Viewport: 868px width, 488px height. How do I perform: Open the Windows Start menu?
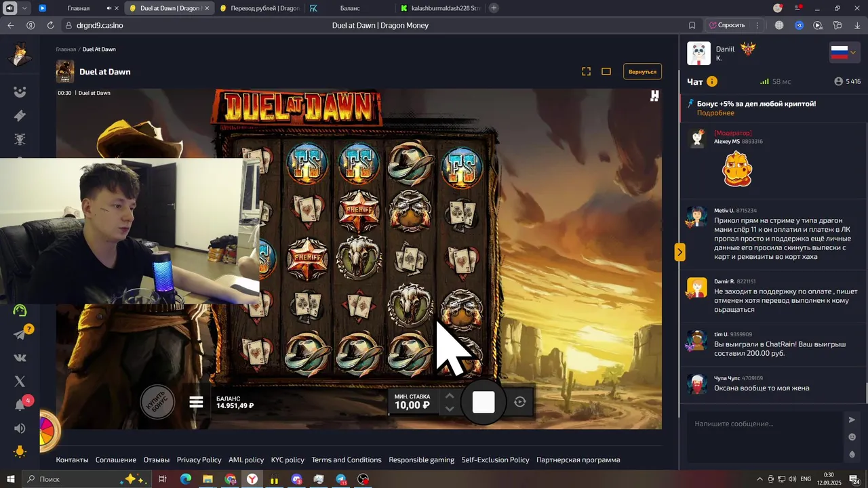coord(10,479)
